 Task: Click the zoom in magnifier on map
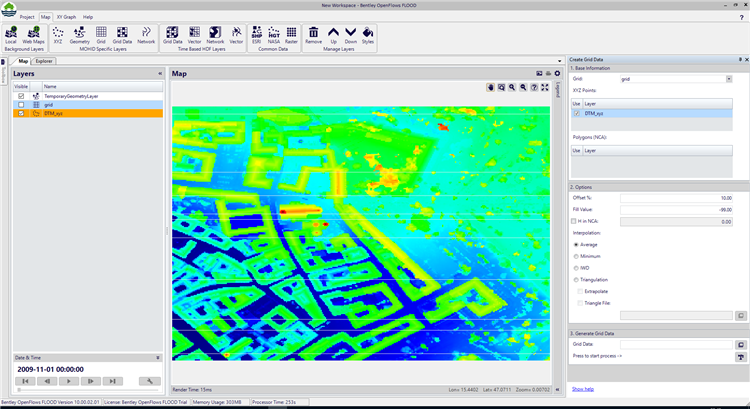coord(512,87)
